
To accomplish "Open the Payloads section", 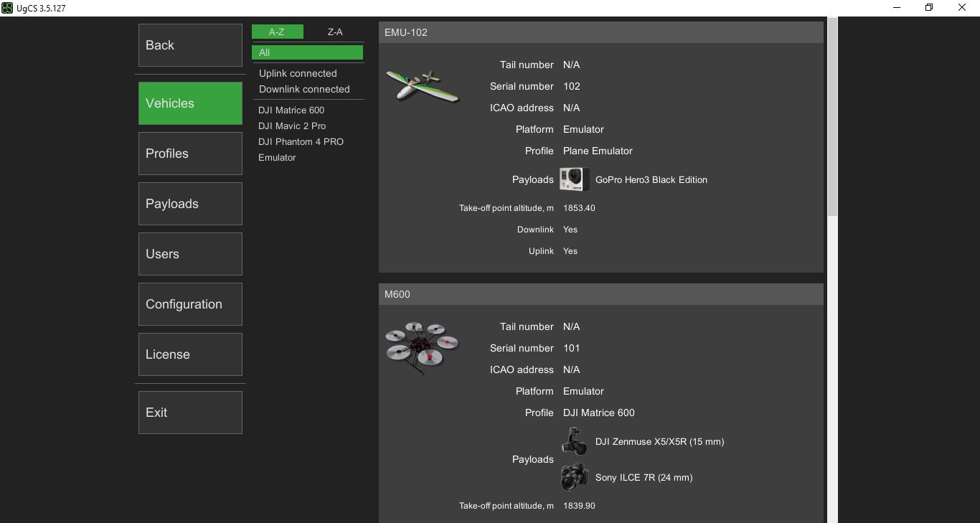I will tap(190, 204).
